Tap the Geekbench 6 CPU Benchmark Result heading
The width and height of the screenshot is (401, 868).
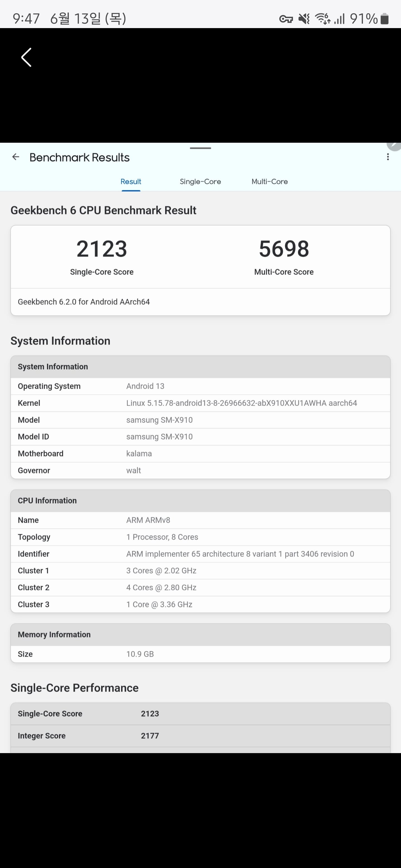(103, 210)
